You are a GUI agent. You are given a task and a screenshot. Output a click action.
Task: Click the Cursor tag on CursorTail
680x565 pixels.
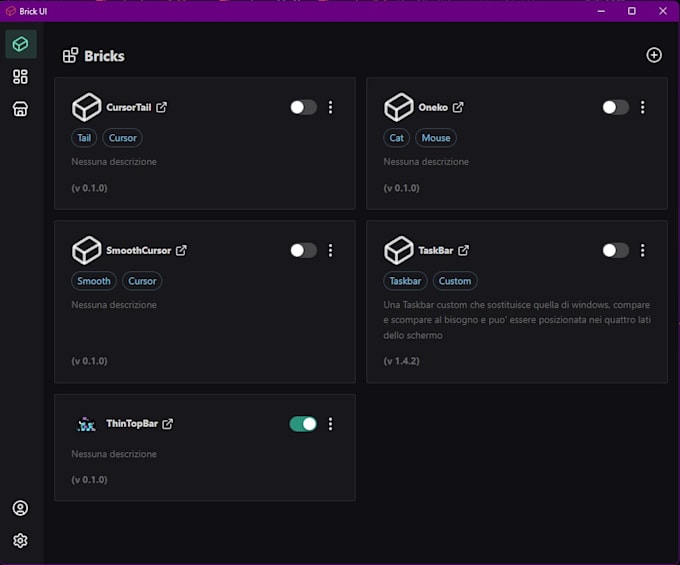(x=122, y=138)
